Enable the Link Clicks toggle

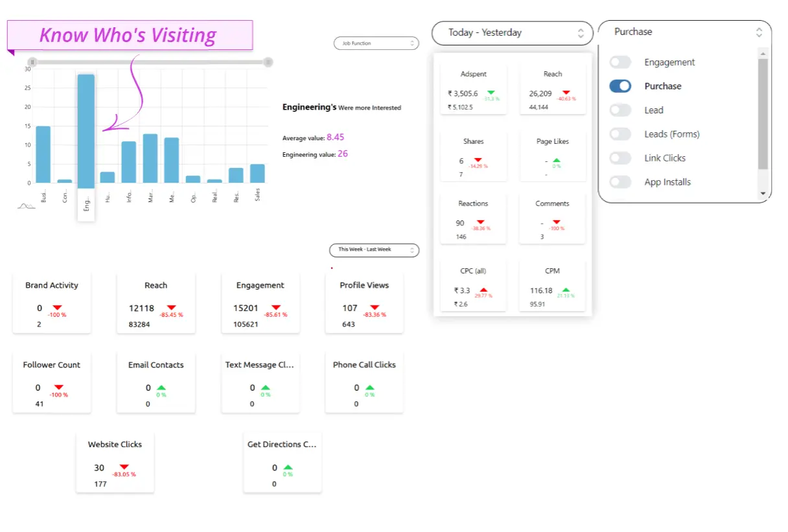coord(620,158)
